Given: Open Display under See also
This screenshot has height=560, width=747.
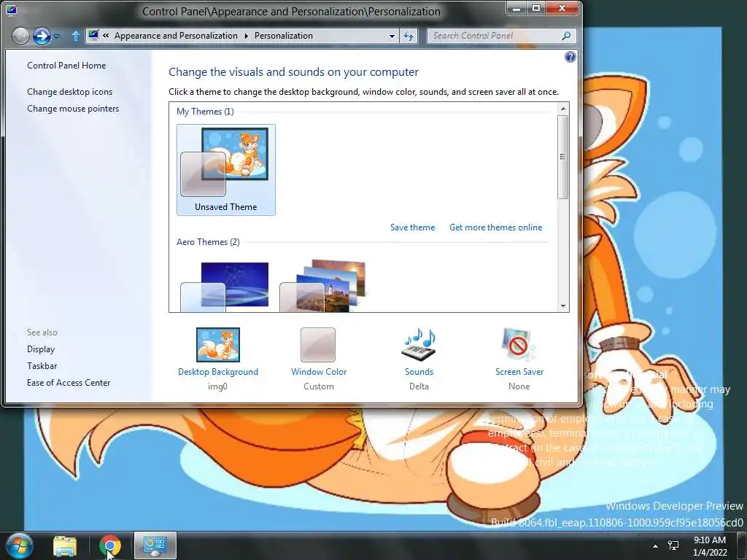Looking at the screenshot, I should coord(41,349).
